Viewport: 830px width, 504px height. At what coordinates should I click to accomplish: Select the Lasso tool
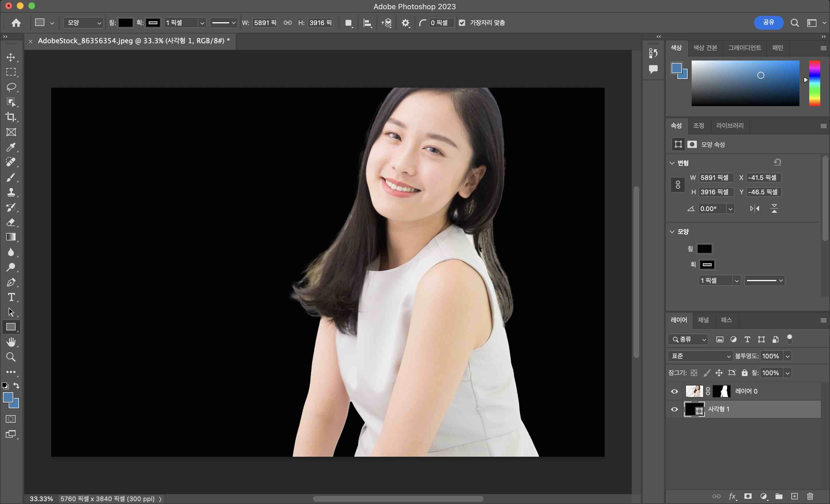pos(11,87)
